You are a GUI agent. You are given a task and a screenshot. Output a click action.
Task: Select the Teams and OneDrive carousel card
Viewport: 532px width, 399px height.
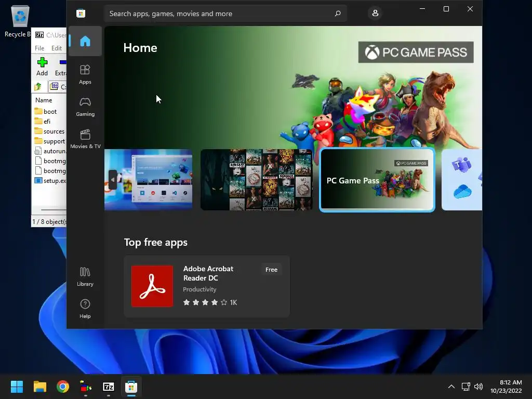(x=462, y=180)
